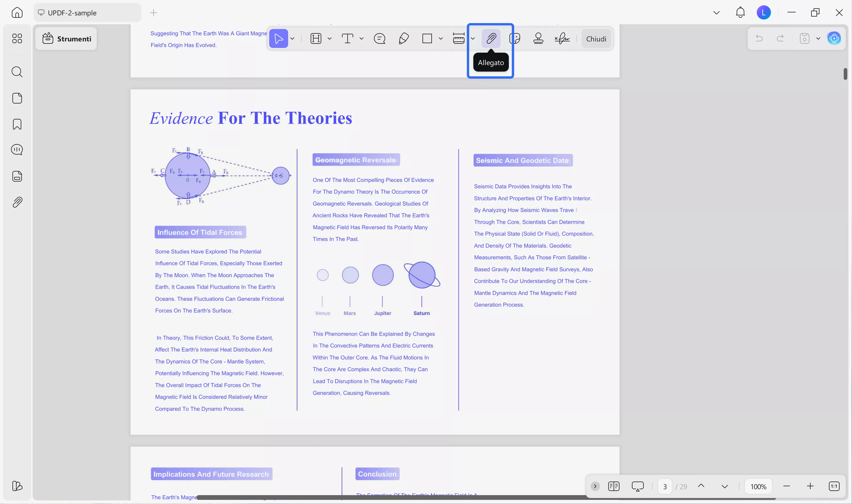Expand the rectangle shape dropdown arrow

tap(441, 38)
